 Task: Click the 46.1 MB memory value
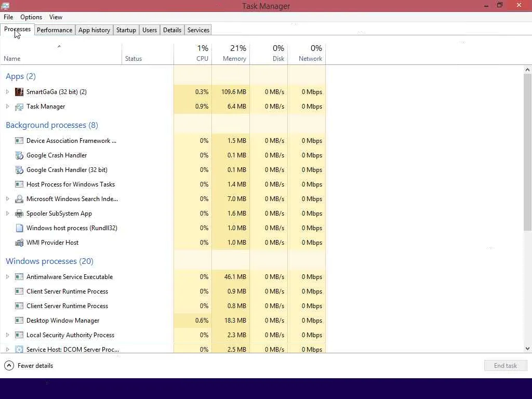pos(235,277)
